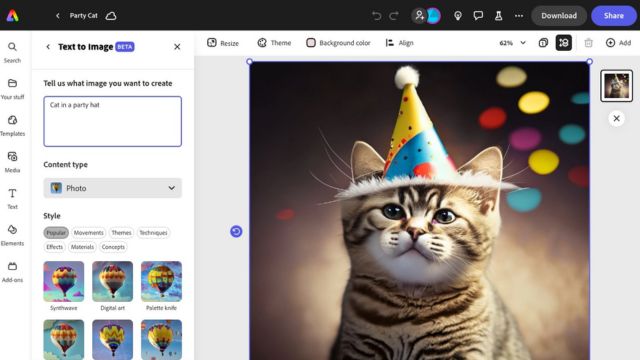Select the Popular style filter
This screenshot has height=360, width=640.
pos(56,233)
